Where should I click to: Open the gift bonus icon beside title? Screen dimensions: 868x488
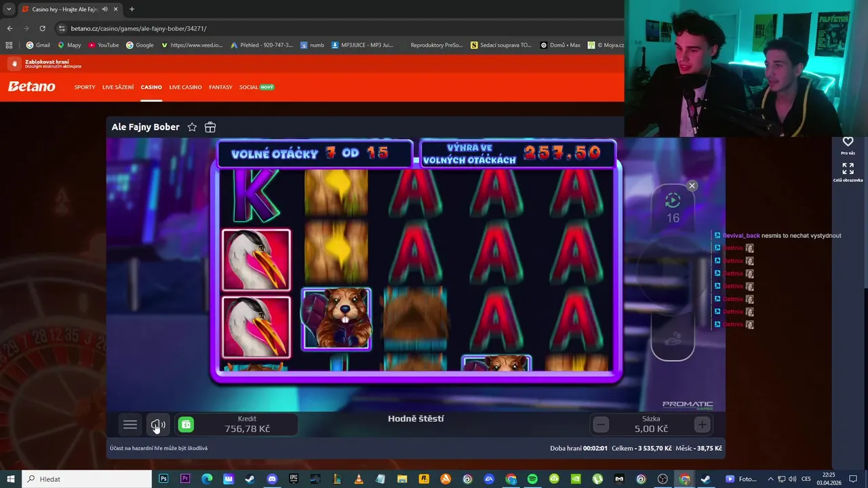pos(210,127)
